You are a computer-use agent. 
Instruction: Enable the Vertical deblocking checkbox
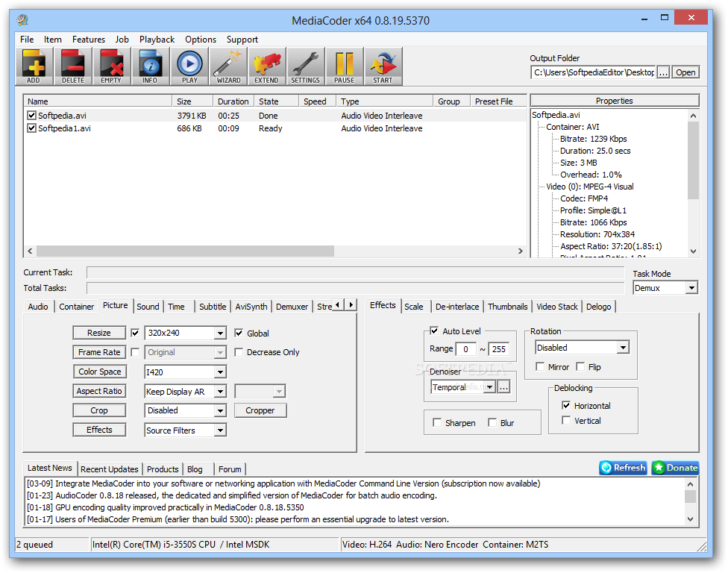tap(566, 421)
